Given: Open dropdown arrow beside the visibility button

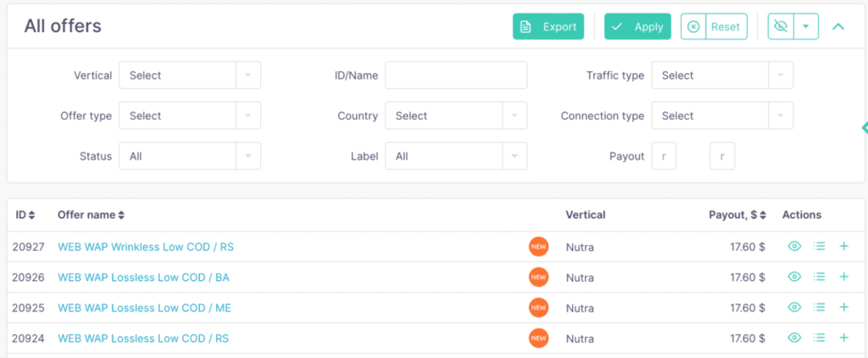Looking at the screenshot, I should [x=805, y=26].
